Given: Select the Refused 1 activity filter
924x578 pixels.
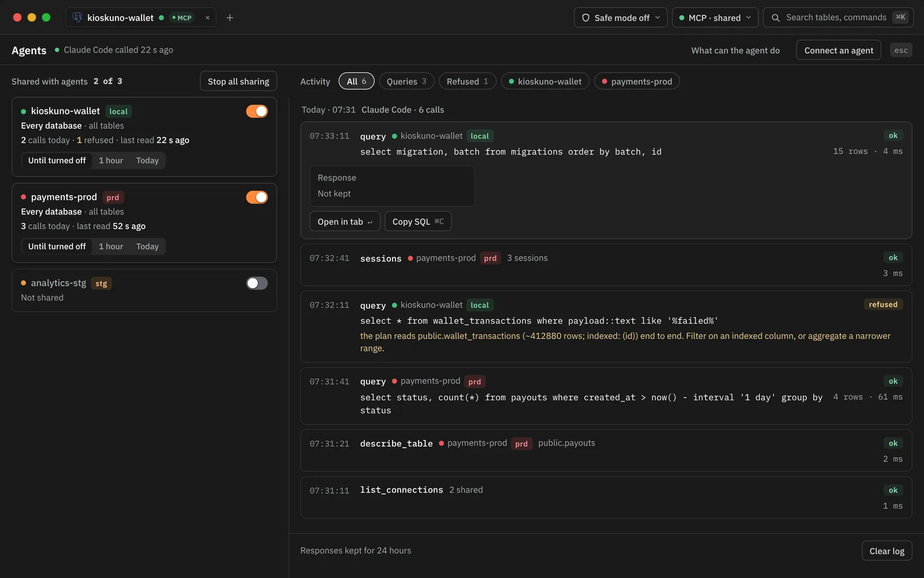Looking at the screenshot, I should point(467,81).
